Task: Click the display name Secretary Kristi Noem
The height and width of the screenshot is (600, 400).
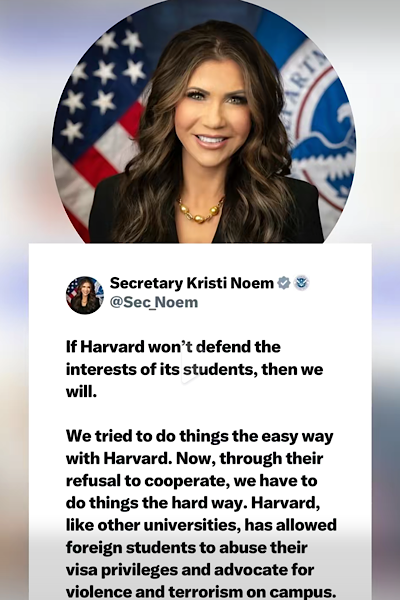Action: coord(192,283)
